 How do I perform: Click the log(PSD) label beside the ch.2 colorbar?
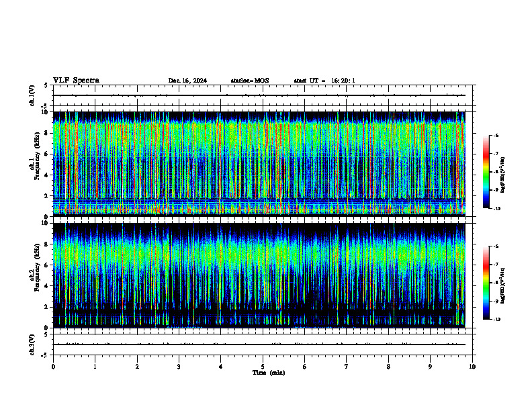[502, 285]
